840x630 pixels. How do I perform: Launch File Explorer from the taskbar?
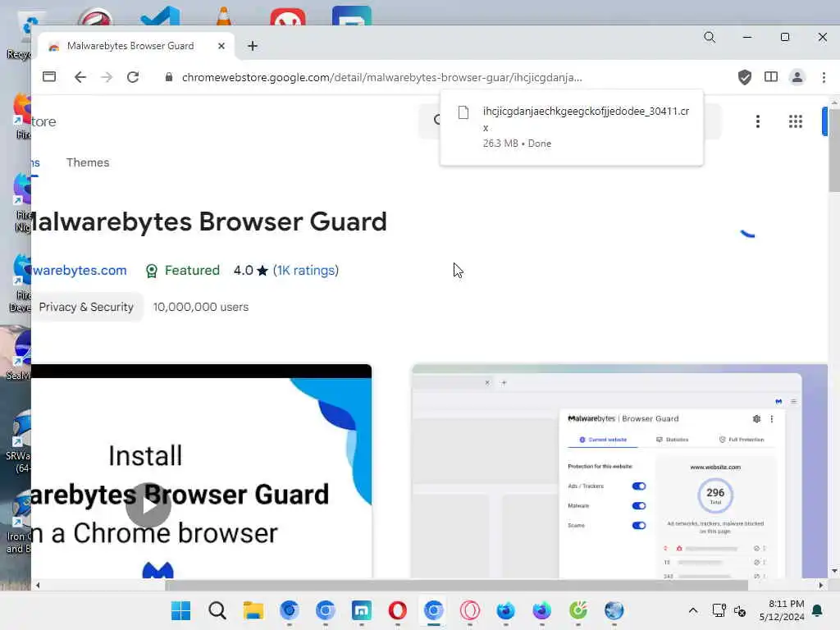click(x=253, y=610)
